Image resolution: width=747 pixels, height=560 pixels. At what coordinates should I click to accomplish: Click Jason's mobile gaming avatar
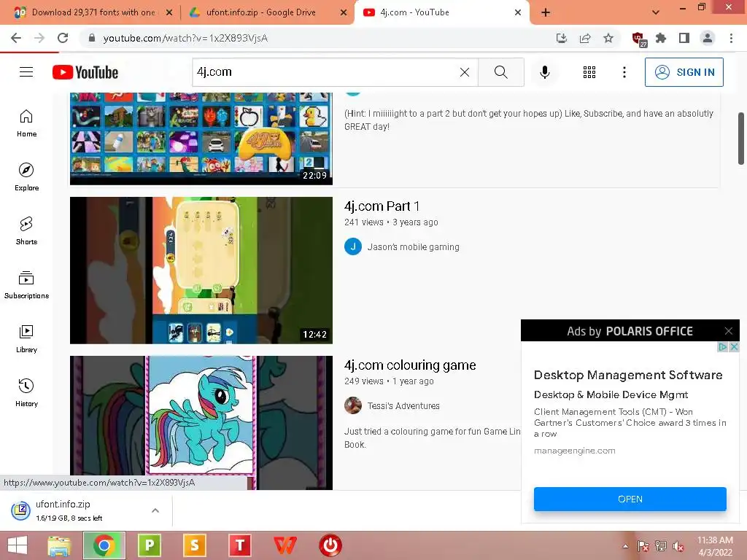coord(353,246)
